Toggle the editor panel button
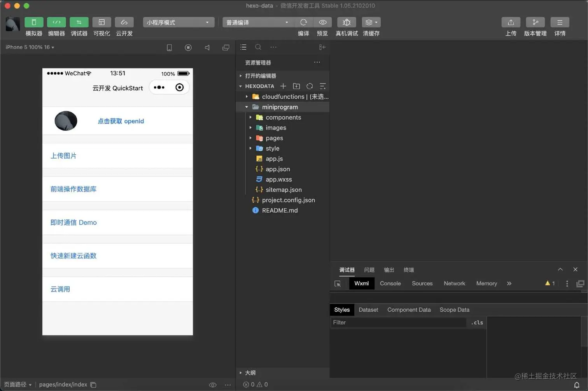 click(56, 23)
